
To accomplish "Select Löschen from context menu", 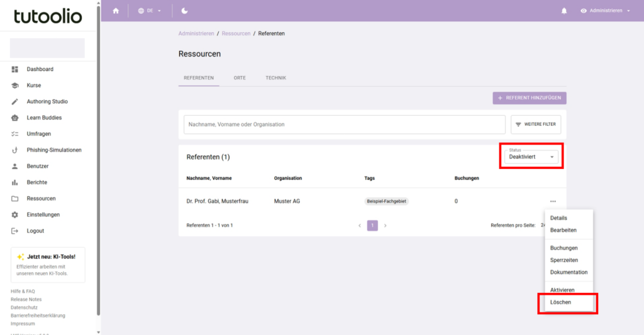I will (x=569, y=302).
